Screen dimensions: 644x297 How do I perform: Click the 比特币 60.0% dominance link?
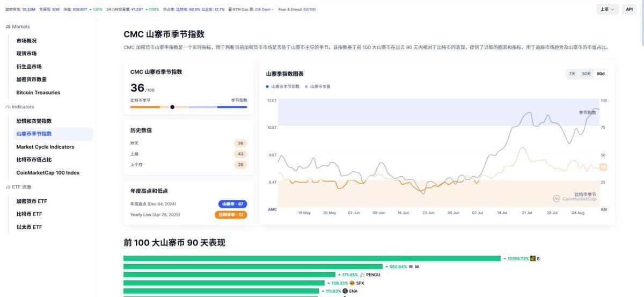point(188,9)
